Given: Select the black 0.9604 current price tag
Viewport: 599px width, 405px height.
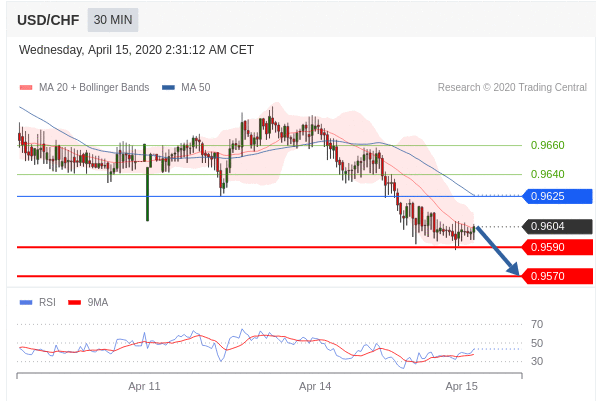Looking at the screenshot, I should [x=557, y=226].
